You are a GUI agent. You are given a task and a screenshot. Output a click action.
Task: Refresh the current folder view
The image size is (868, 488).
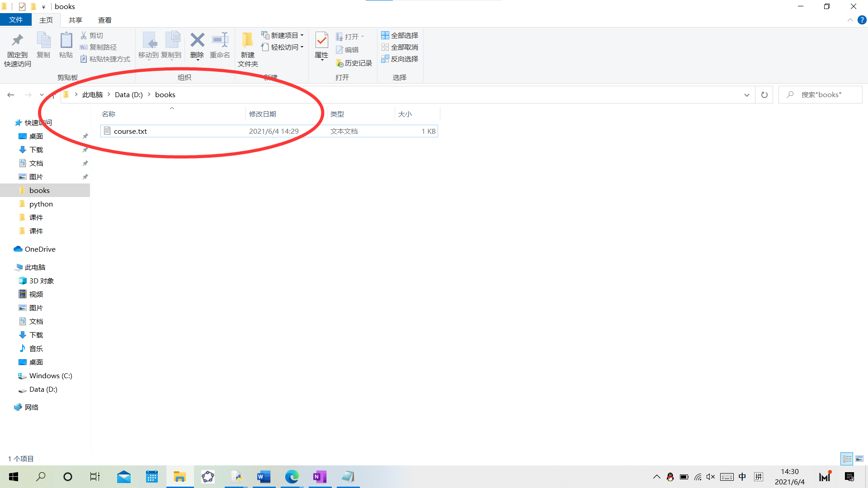pos(764,95)
